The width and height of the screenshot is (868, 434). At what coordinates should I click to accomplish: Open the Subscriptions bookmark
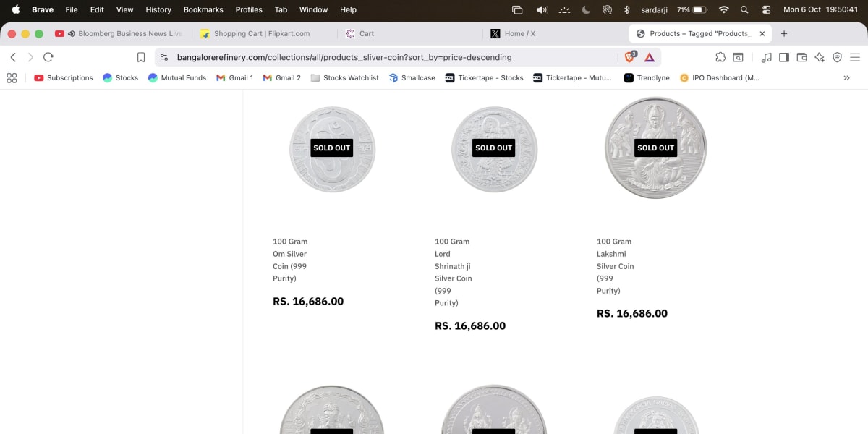pos(64,77)
